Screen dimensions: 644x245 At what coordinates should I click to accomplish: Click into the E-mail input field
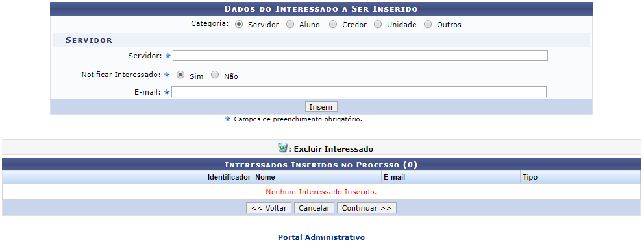(359, 91)
